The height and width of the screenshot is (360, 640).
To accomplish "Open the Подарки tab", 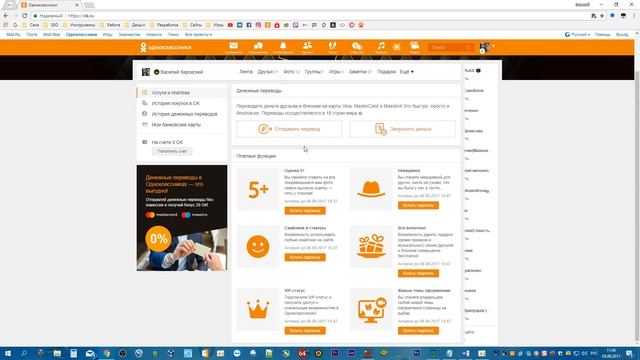I will click(386, 72).
